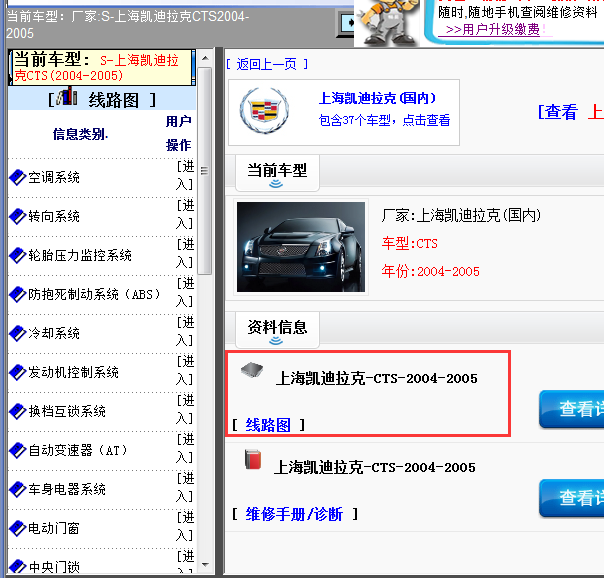Click the blue book icon beside 空调系统
This screenshot has height=578, width=604.
click(17, 178)
